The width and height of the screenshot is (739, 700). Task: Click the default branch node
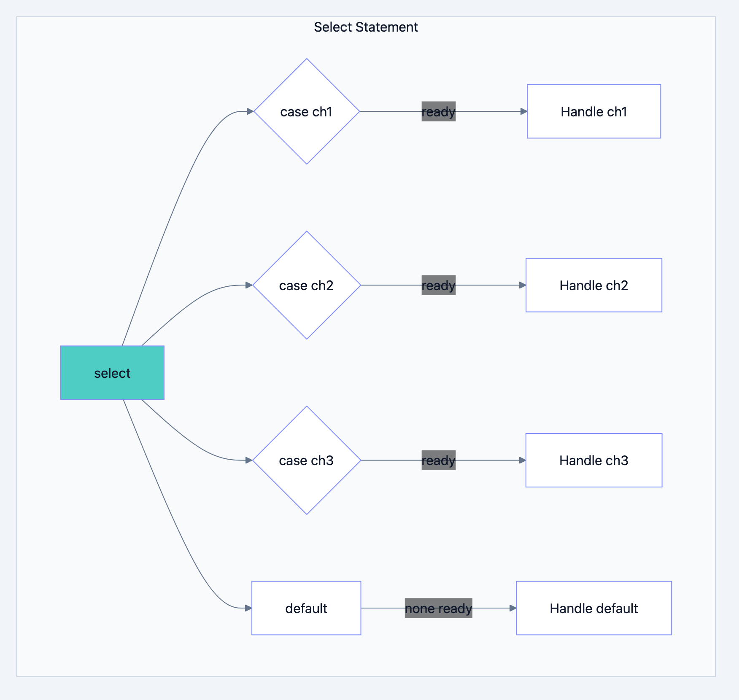[x=306, y=608]
